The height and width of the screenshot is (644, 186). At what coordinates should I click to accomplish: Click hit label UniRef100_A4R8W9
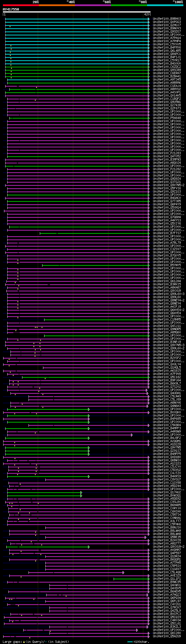point(167,431)
